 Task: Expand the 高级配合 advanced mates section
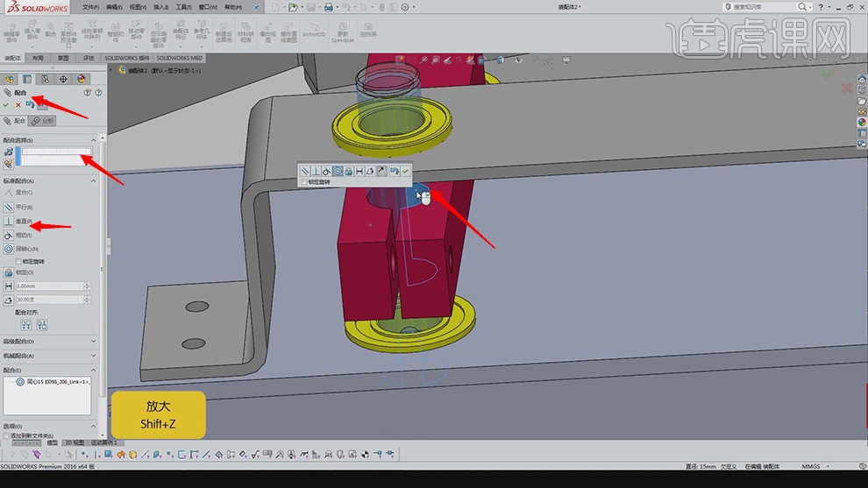tap(95, 342)
